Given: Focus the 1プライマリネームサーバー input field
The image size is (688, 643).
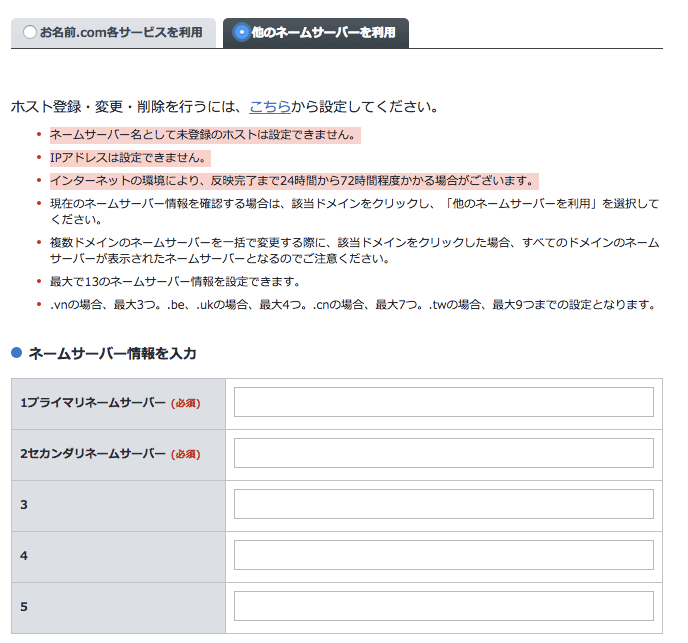Looking at the screenshot, I should (x=444, y=402).
